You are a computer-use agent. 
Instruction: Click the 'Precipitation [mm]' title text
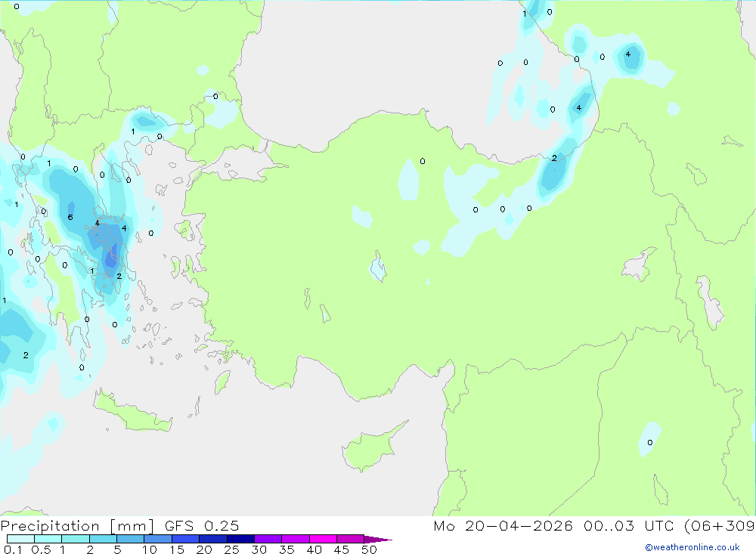[78, 526]
